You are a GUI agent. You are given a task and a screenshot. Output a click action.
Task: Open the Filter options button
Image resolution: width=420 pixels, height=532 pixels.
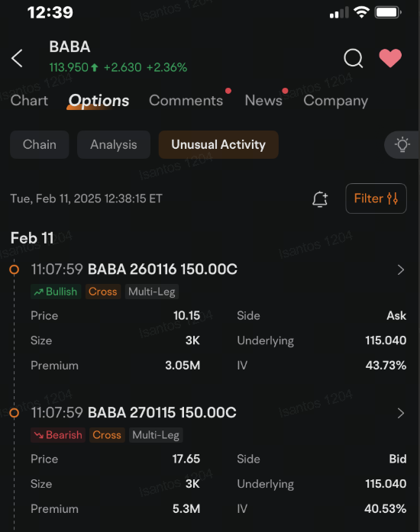click(x=376, y=198)
